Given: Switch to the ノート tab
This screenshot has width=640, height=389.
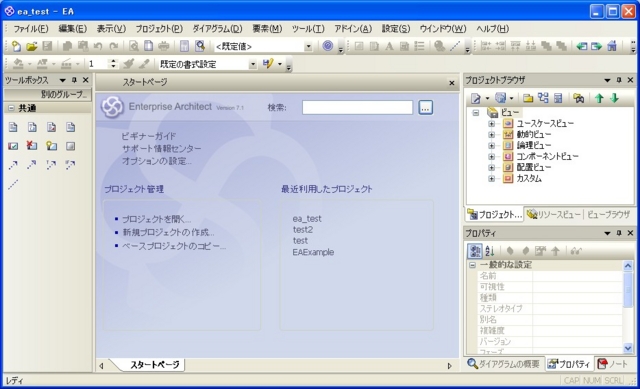Looking at the screenshot, I should (613, 364).
